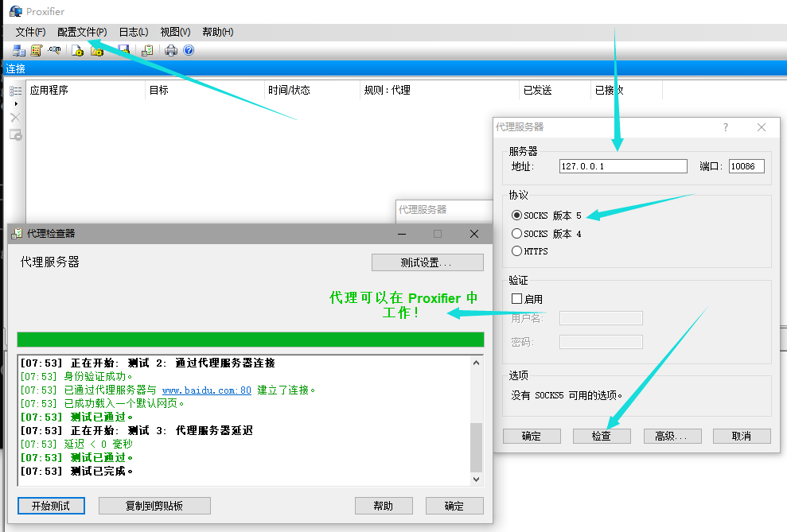787x532 pixels.
Task: Click the 检查 button
Action: (602, 437)
